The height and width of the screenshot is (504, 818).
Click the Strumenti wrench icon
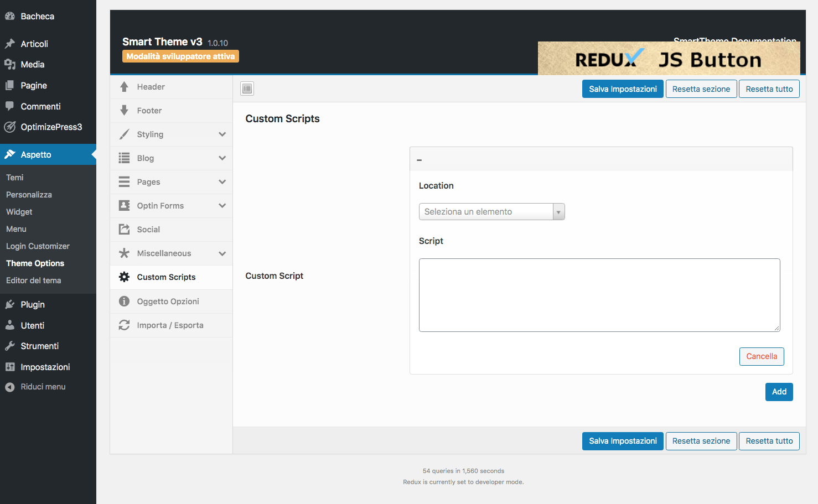pyautogui.click(x=10, y=346)
